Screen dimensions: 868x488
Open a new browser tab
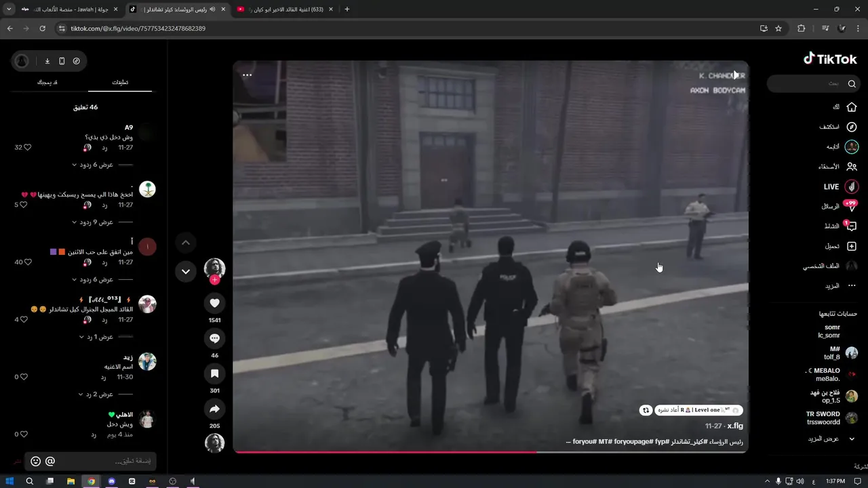coord(347,9)
